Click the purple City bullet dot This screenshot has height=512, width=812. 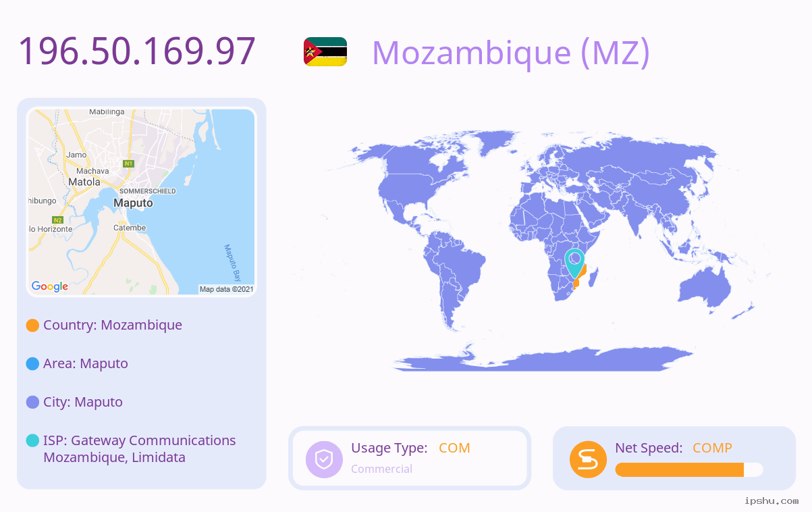(32, 403)
